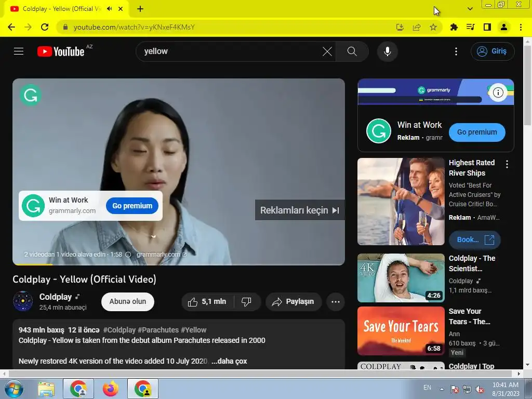Screen dimensions: 532x399
Task: Click the Save Your Tears video title
Action: [x=469, y=316]
